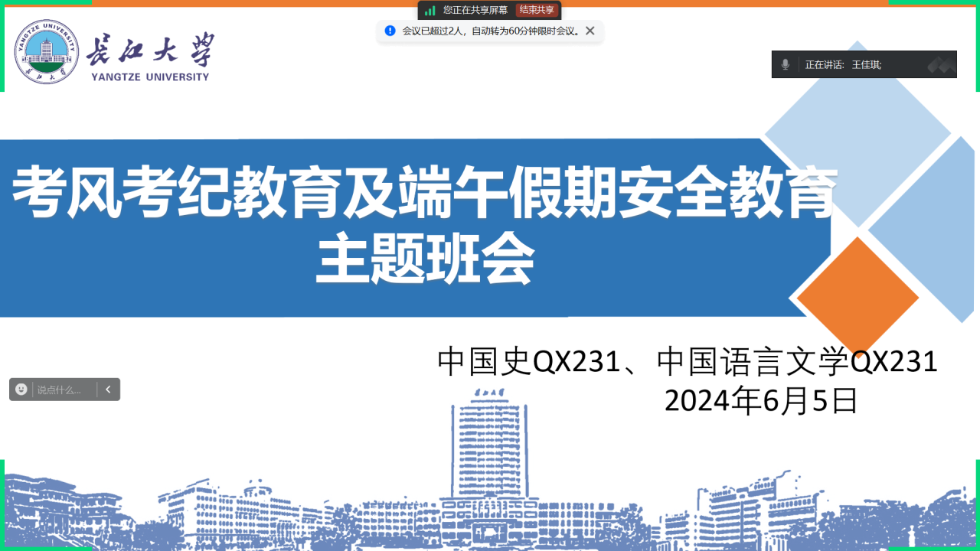Click the 正在讲话 王佳琪 speaker label
The image size is (980, 551).
coord(843,65)
